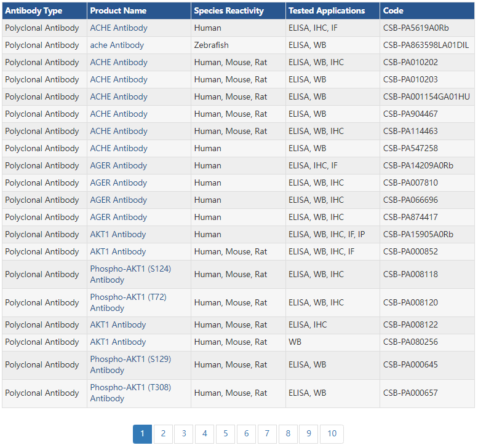Open page 9 of the antibody list
Image resolution: width=478 pixels, height=448 pixels.
tap(308, 434)
